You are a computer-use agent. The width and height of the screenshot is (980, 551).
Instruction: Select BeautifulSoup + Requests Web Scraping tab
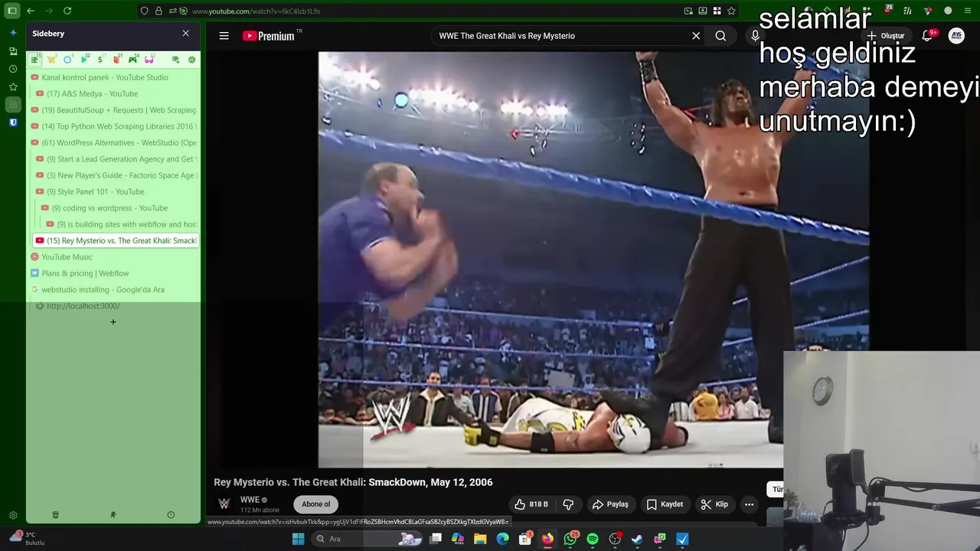pyautogui.click(x=113, y=110)
